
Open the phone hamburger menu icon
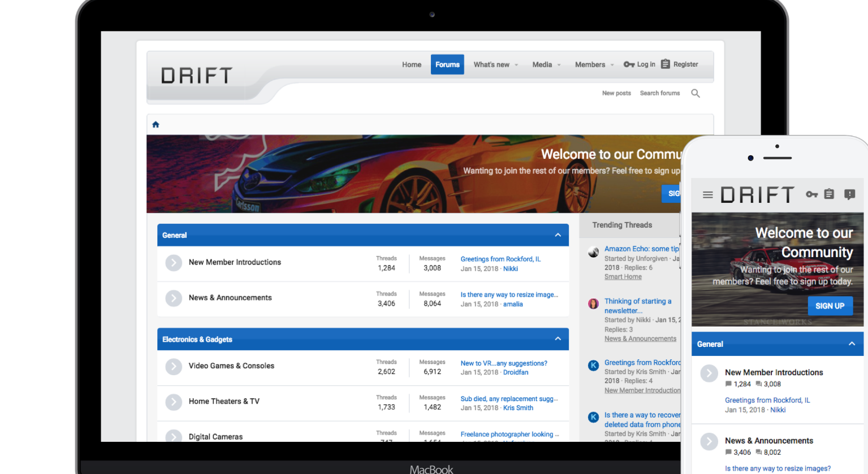[707, 195]
